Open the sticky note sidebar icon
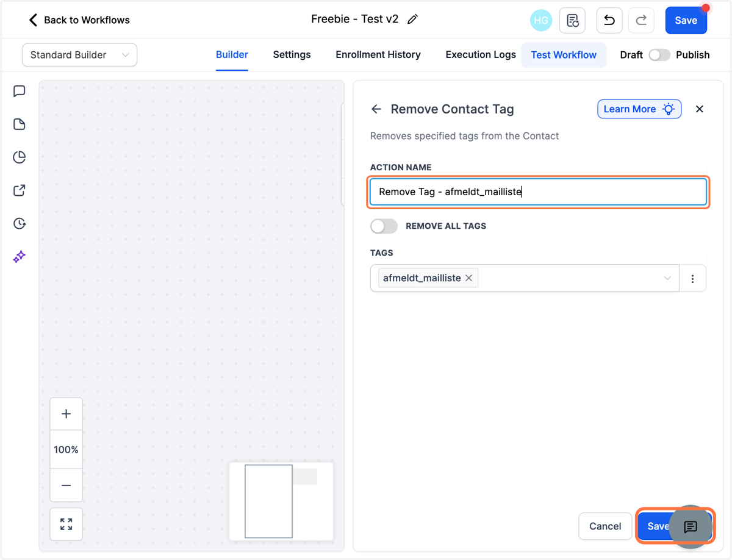This screenshot has width=732, height=560. pyautogui.click(x=20, y=124)
